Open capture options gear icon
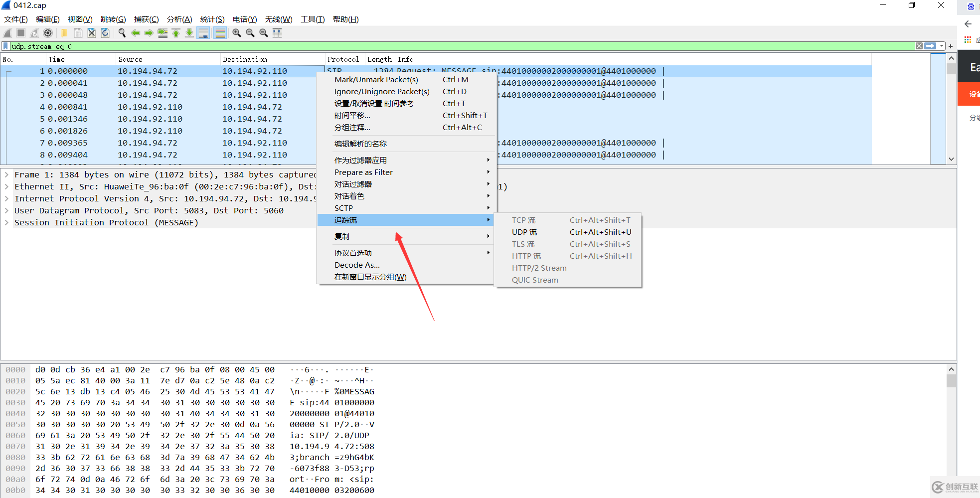Image resolution: width=980 pixels, height=498 pixels. point(48,33)
